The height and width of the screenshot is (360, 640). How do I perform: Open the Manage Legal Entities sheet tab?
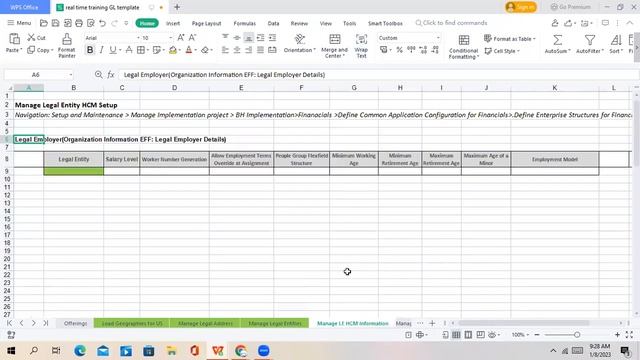pos(275,323)
